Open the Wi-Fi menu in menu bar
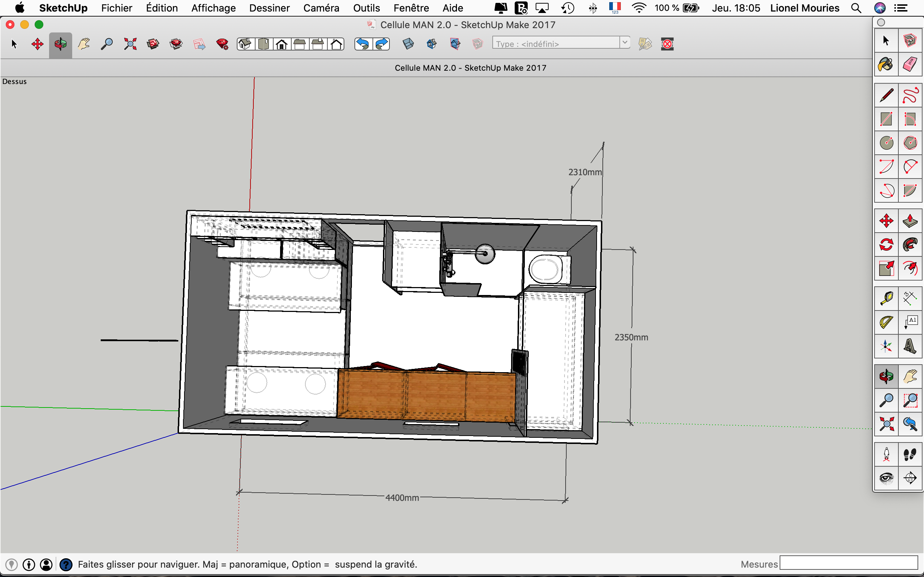 coord(638,8)
